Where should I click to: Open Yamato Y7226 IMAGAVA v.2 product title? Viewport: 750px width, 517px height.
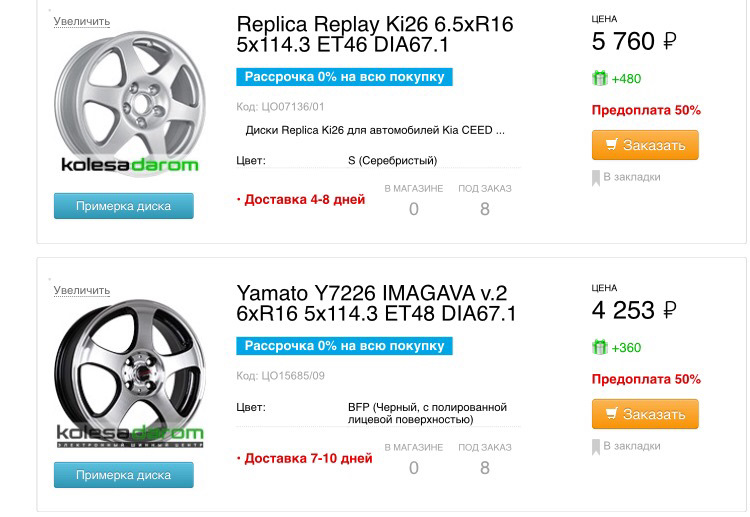(376, 304)
